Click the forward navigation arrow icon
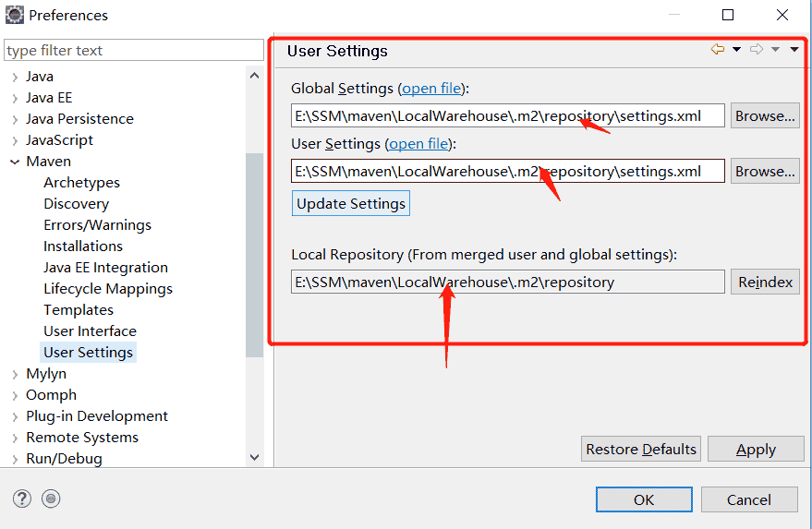Viewport: 812px width, 529px height. pyautogui.click(x=757, y=50)
